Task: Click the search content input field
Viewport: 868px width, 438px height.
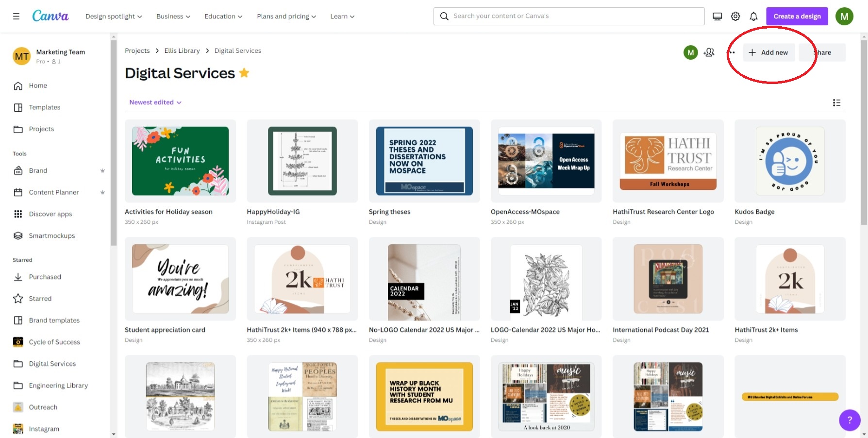Action: click(x=573, y=16)
